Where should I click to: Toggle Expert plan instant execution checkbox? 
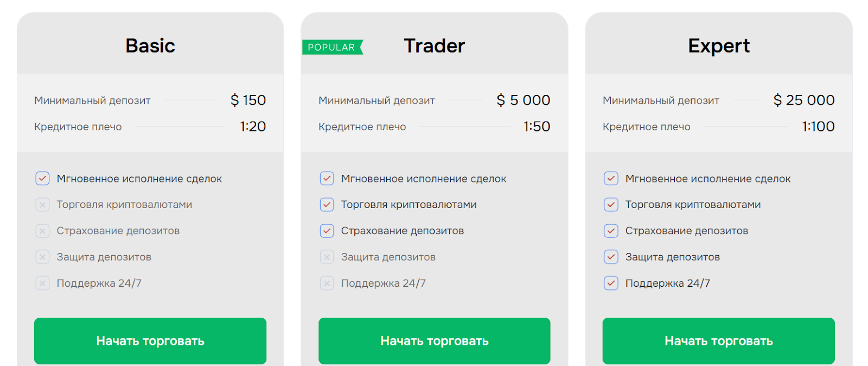click(x=611, y=179)
